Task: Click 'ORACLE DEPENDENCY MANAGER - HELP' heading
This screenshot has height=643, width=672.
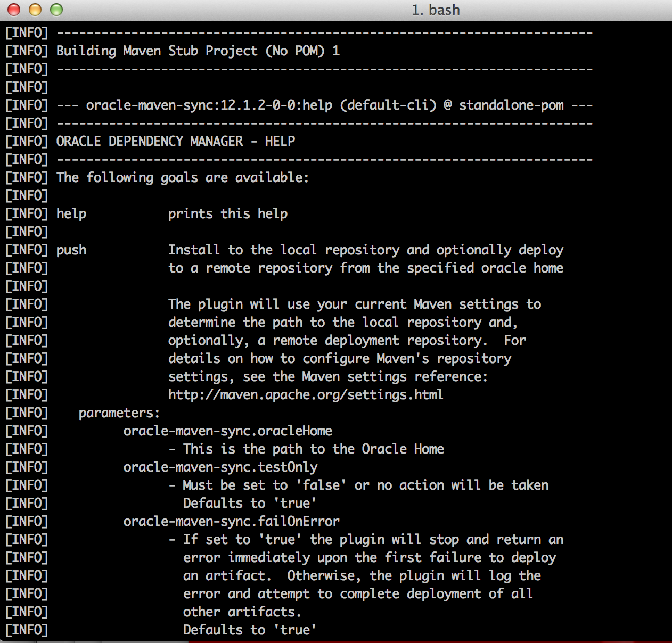Action: coord(176,142)
